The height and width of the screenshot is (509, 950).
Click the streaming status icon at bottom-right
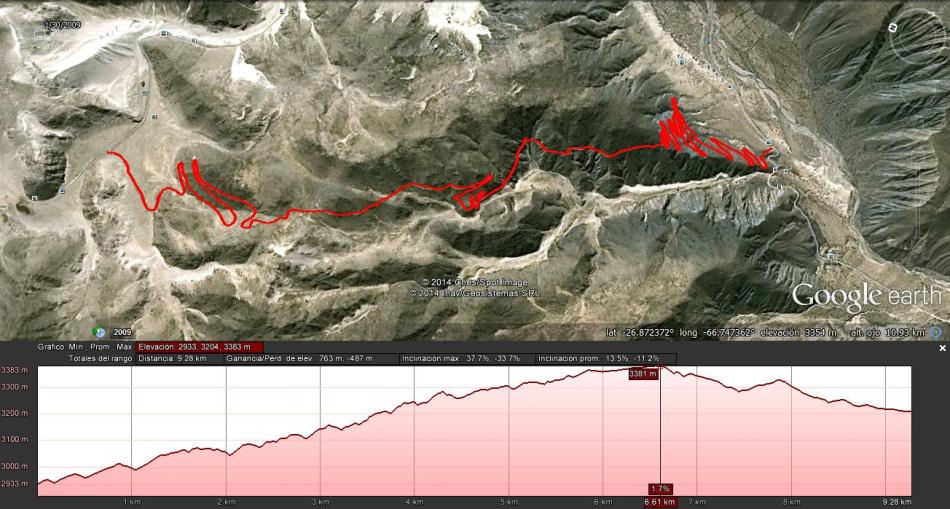(x=937, y=332)
